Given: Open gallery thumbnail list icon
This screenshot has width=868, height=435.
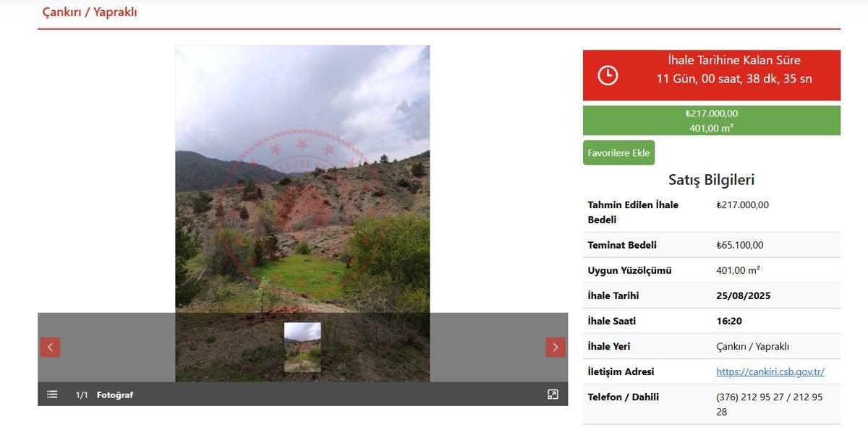Looking at the screenshot, I should [x=52, y=395].
